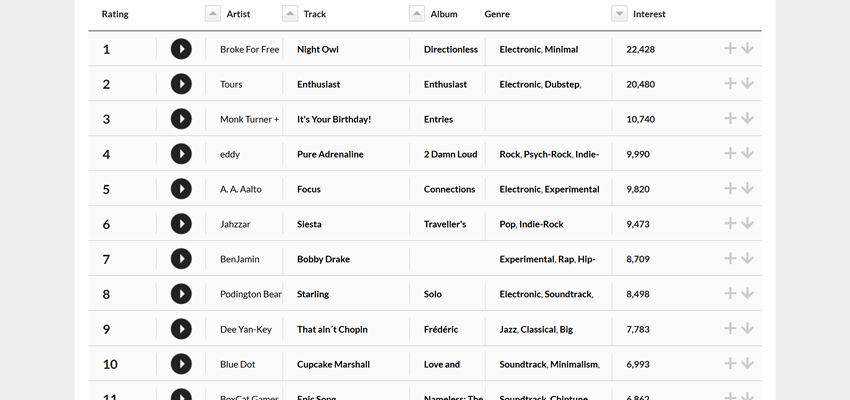This screenshot has width=850, height=400.
Task: Play the "Enthusiast" track by Tours
Action: [181, 84]
